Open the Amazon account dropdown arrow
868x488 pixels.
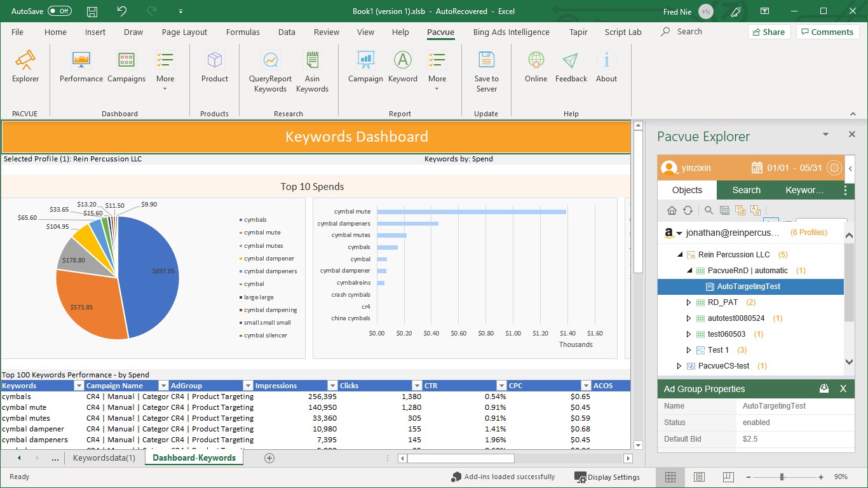pos(679,233)
